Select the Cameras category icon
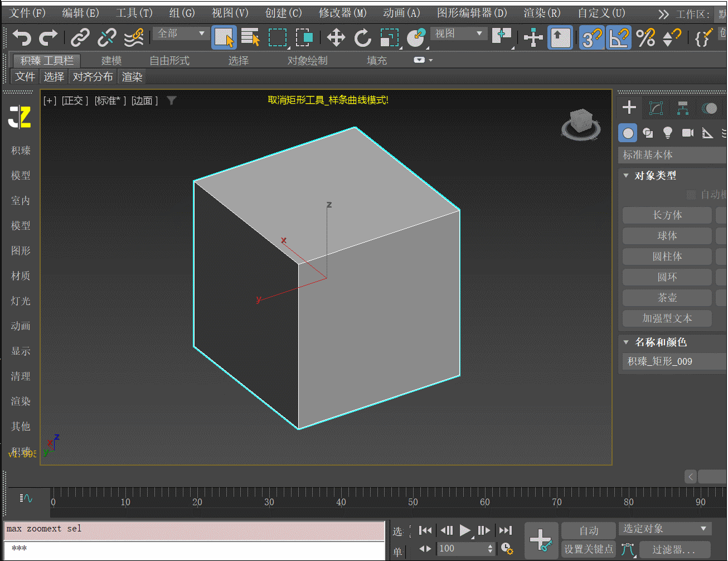This screenshot has width=728, height=561. 688,133
